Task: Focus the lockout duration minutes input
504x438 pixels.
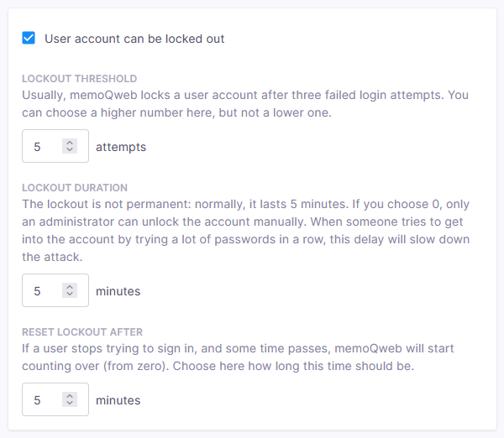Action: click(44, 291)
